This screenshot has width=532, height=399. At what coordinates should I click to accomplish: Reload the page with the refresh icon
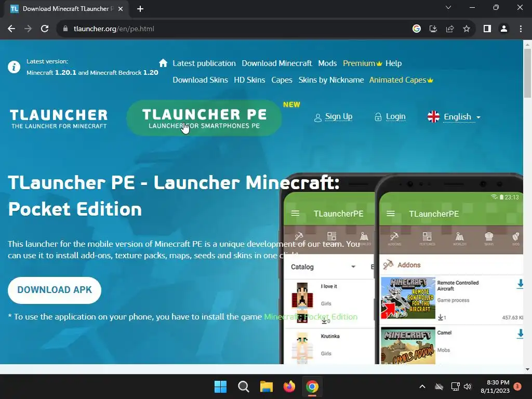(45, 29)
